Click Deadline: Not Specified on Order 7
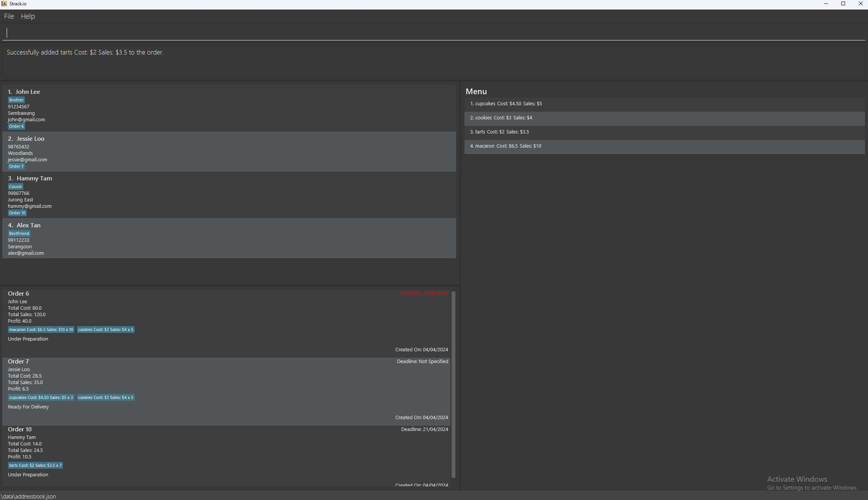Screen dimensions: 868x500 coord(423,362)
